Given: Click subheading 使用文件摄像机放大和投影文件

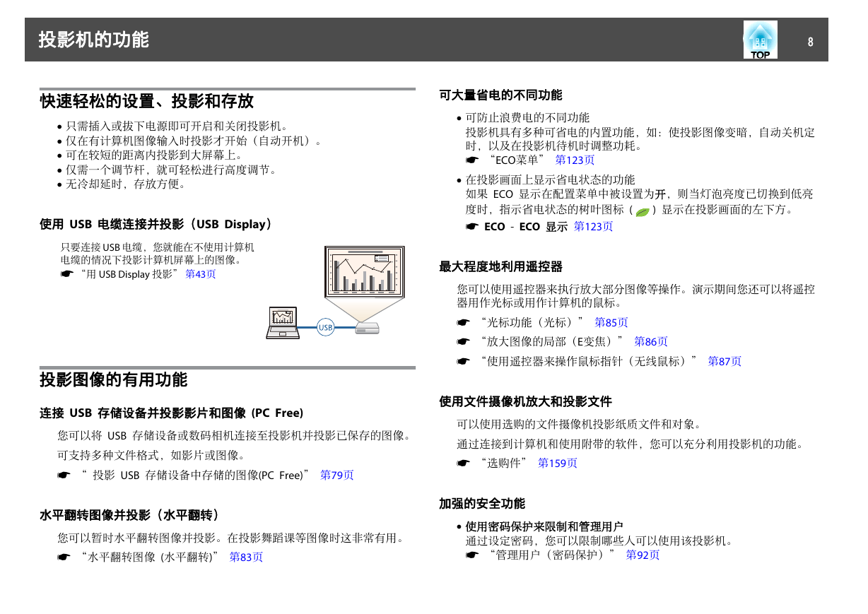Looking at the screenshot, I should click(x=526, y=401).
